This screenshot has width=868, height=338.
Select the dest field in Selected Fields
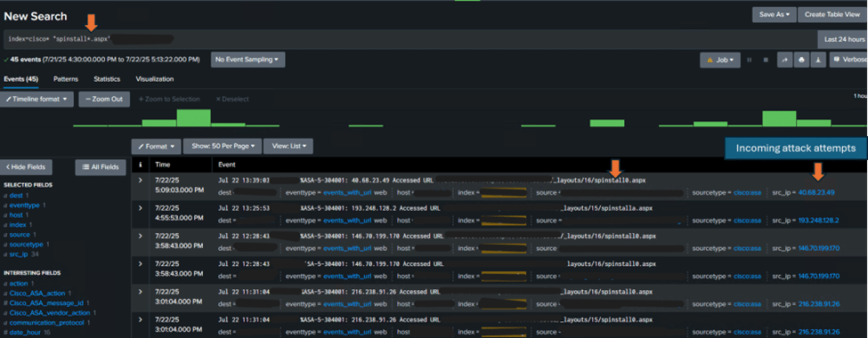15,196
